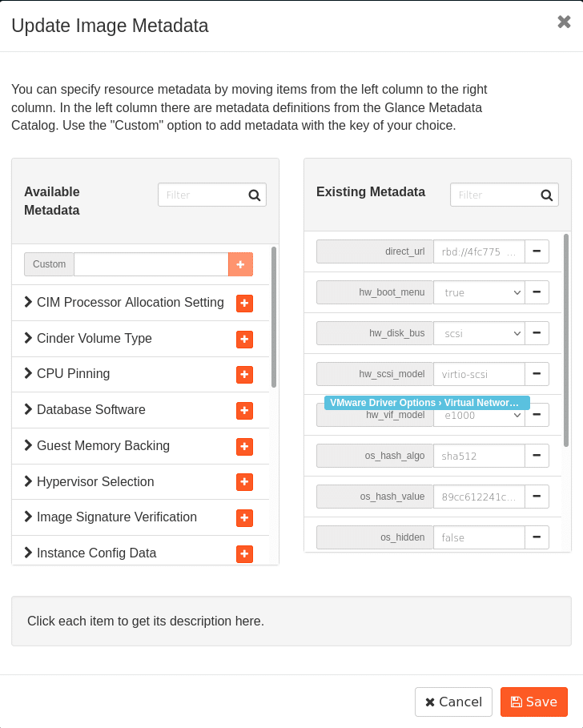Delete the os_hash_algo metadata row
This screenshot has height=728, width=583.
tap(537, 456)
